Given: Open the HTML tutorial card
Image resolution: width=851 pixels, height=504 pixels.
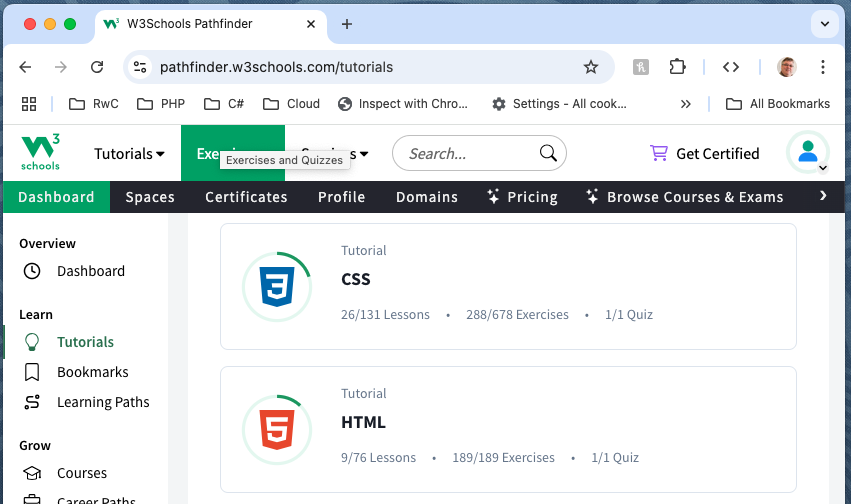Looking at the screenshot, I should (508, 430).
